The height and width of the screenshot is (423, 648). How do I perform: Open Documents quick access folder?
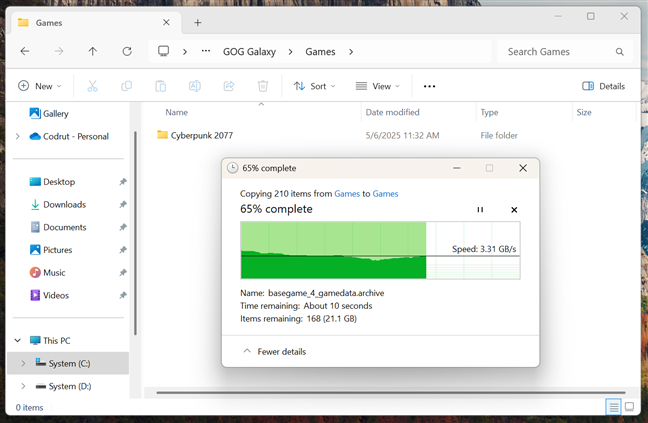[58, 227]
